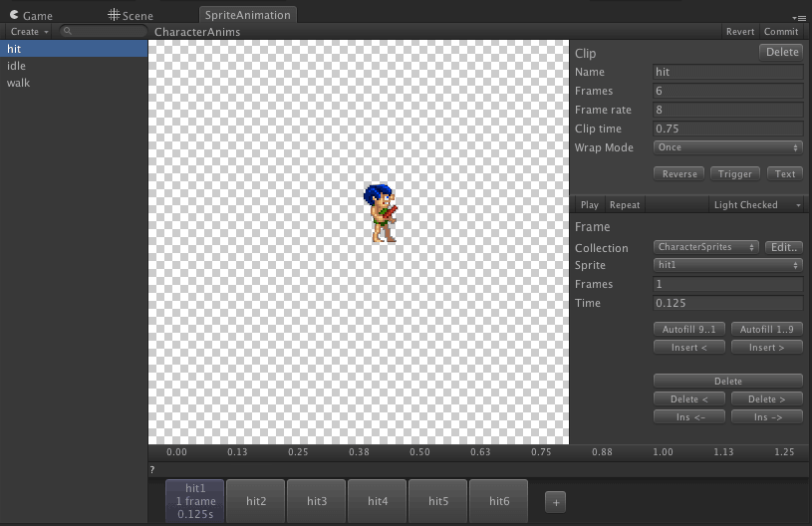The image size is (812, 526).
Task: Open the Wrap Mode dropdown
Action: (x=728, y=147)
